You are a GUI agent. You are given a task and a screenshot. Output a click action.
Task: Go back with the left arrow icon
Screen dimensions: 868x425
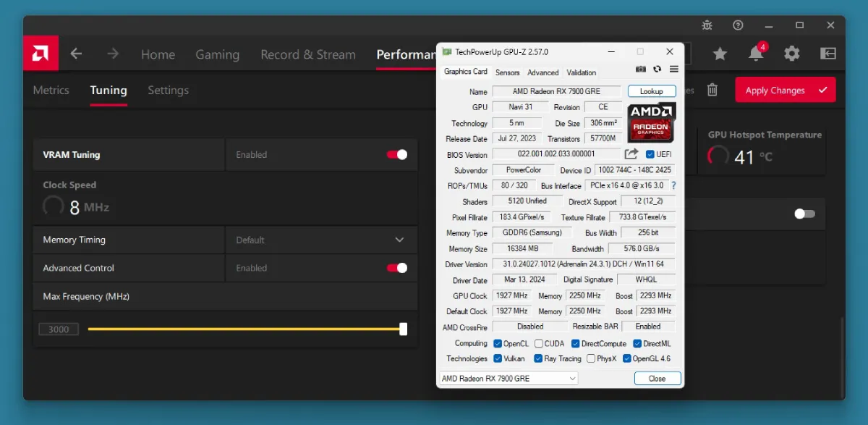click(x=76, y=54)
